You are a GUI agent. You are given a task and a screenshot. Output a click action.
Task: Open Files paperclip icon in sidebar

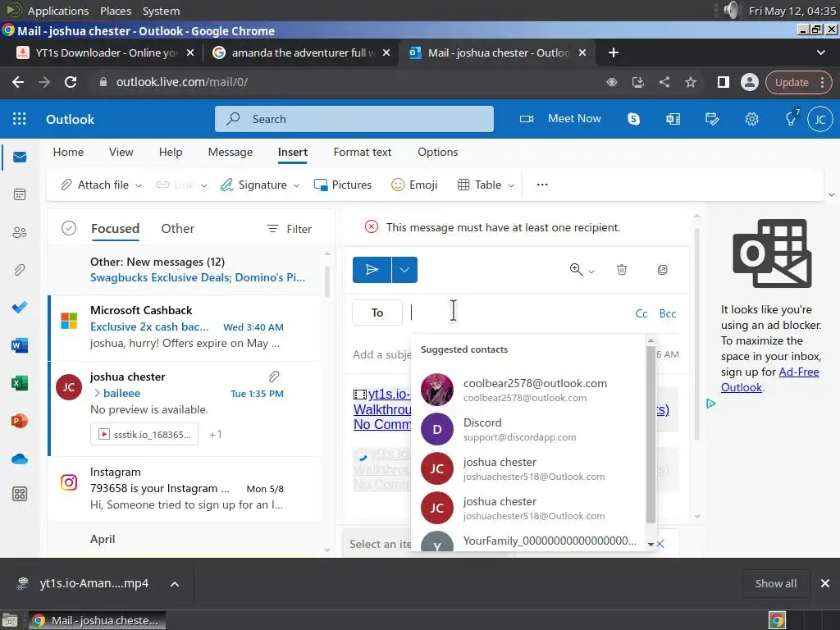[20, 269]
